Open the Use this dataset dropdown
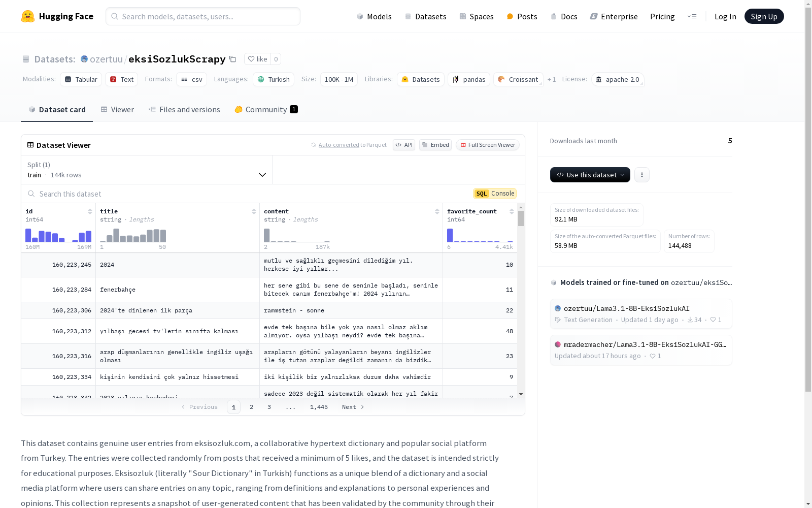The width and height of the screenshot is (812, 508). click(x=590, y=175)
